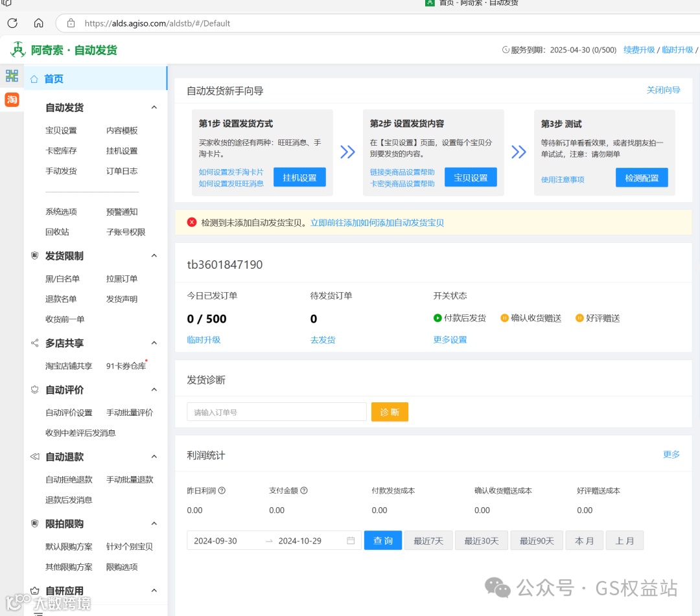This screenshot has width=700, height=616.
Task: Collapse the 发货限制 menu section
Action: (154, 256)
